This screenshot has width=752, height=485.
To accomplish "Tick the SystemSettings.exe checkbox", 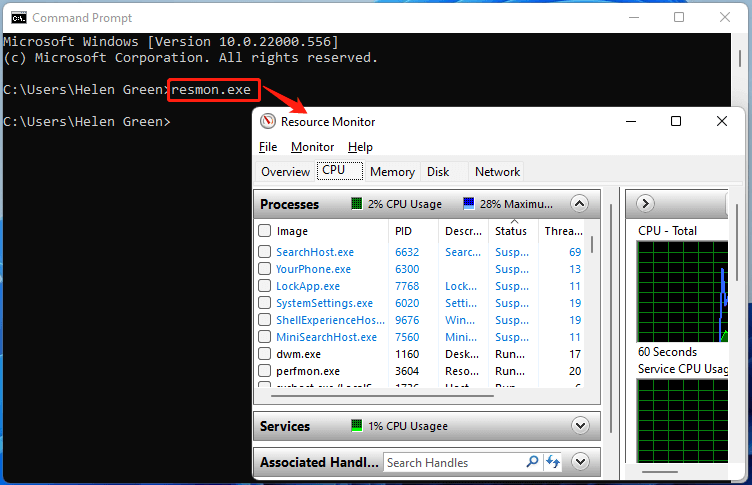I will point(264,303).
